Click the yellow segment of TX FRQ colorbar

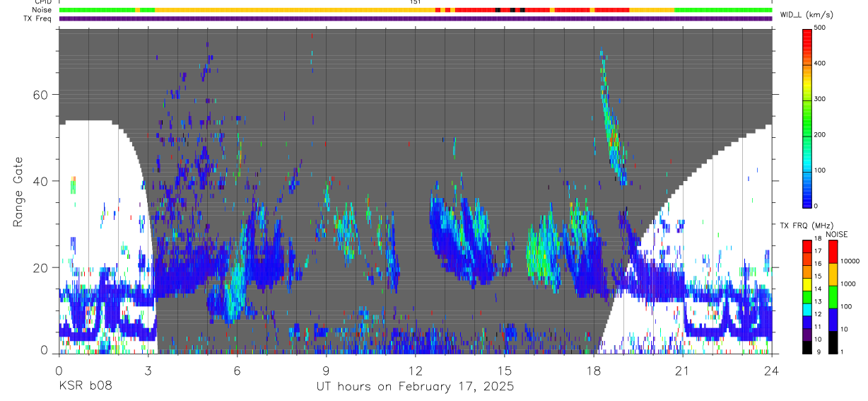[x=807, y=284]
